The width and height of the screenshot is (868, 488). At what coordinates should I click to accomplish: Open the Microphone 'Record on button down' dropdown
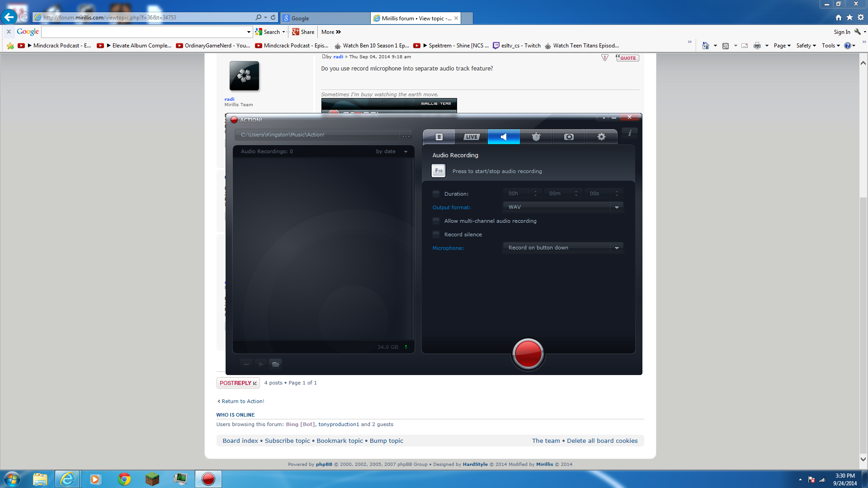[x=563, y=248]
